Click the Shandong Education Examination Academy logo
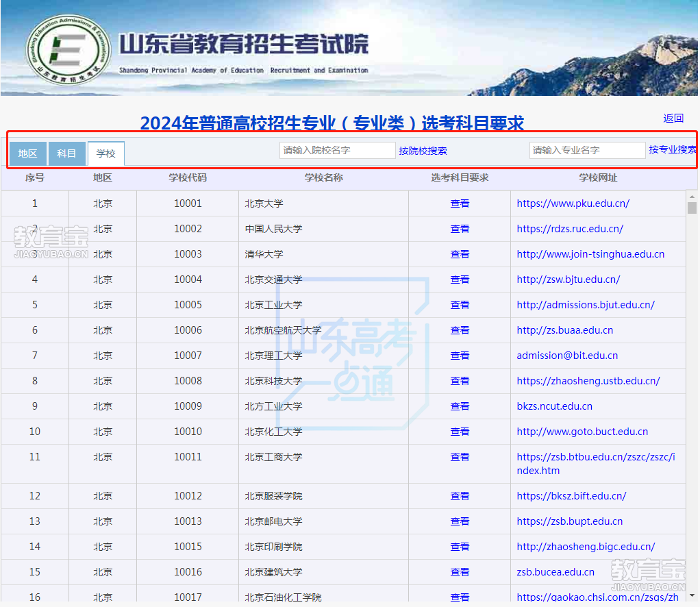Viewport: 700px width, 607px height. (x=68, y=49)
